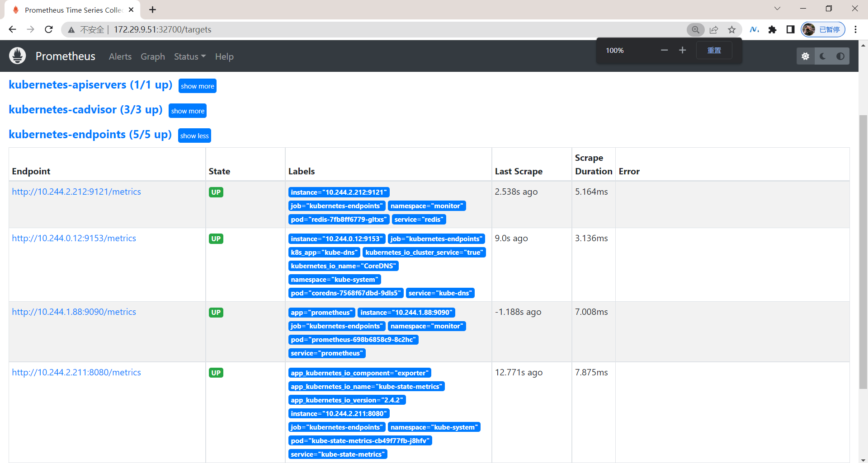The width and height of the screenshot is (868, 463).
Task: Click label pod="redis-7fb8ff6779-gltxs"
Action: click(x=339, y=220)
